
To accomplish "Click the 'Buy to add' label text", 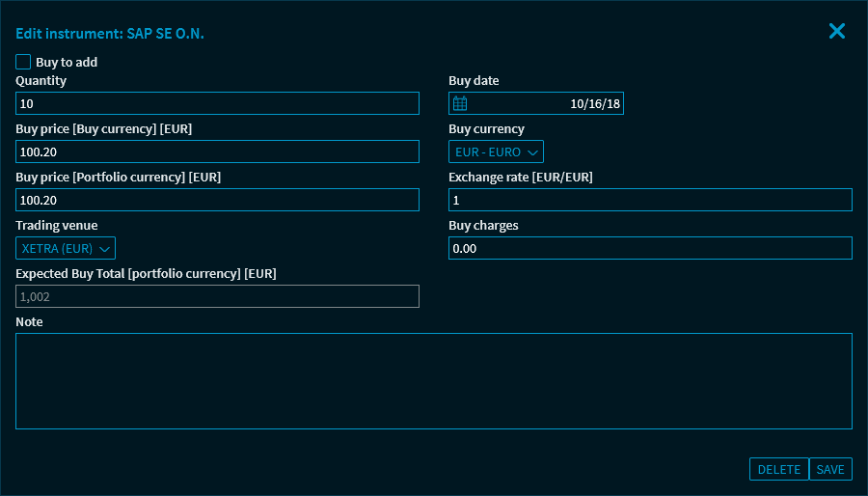I will tap(67, 62).
